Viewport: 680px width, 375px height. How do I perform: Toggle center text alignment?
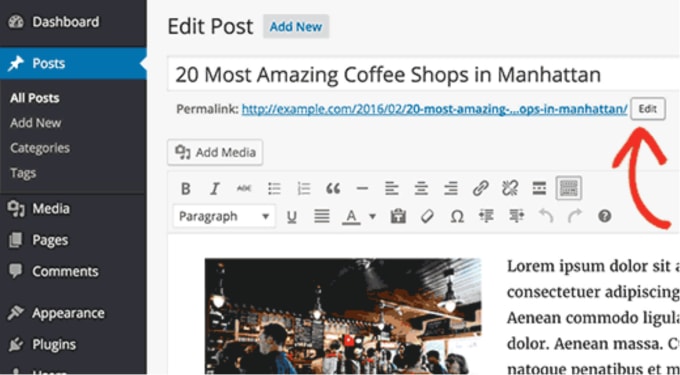coord(421,189)
